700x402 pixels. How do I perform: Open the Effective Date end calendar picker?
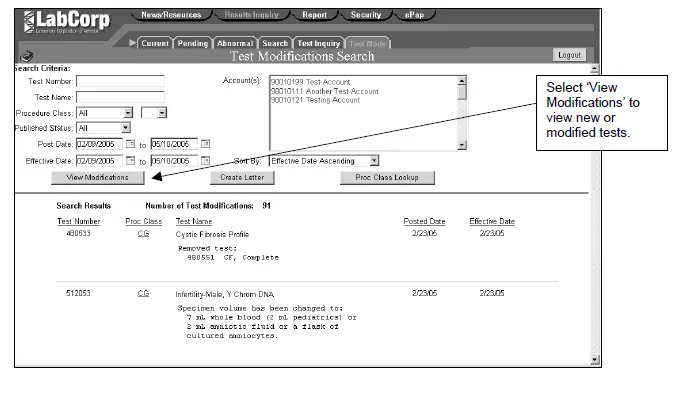click(x=205, y=160)
